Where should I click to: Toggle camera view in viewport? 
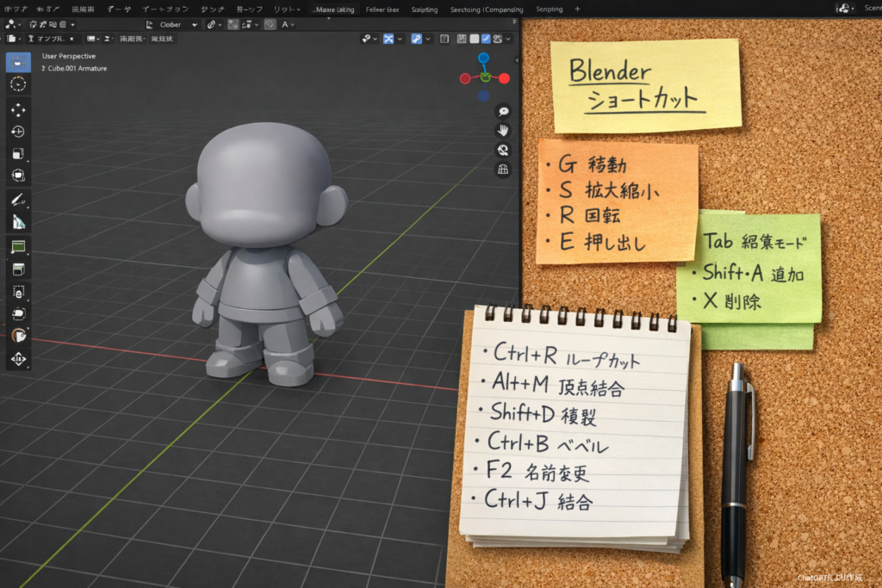[503, 150]
